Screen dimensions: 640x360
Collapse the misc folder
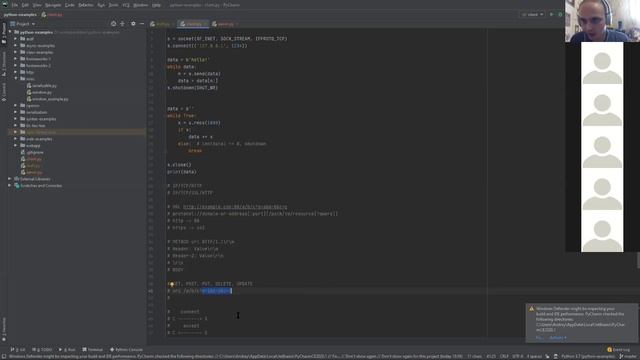click(x=16, y=79)
